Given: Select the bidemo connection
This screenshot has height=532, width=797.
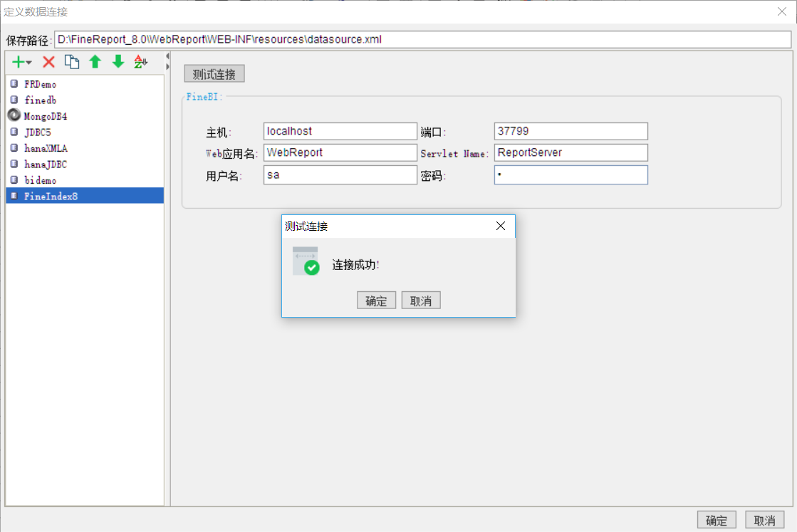Looking at the screenshot, I should click(84, 180).
